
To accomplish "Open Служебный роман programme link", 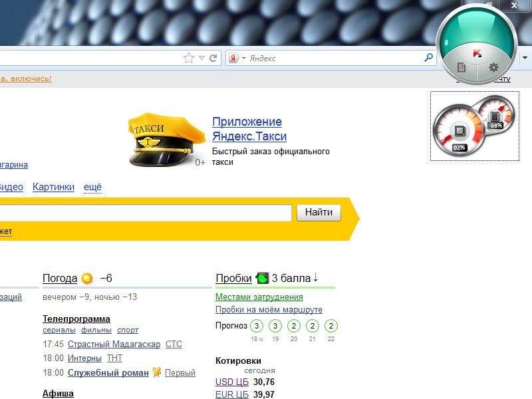I will [108, 372].
